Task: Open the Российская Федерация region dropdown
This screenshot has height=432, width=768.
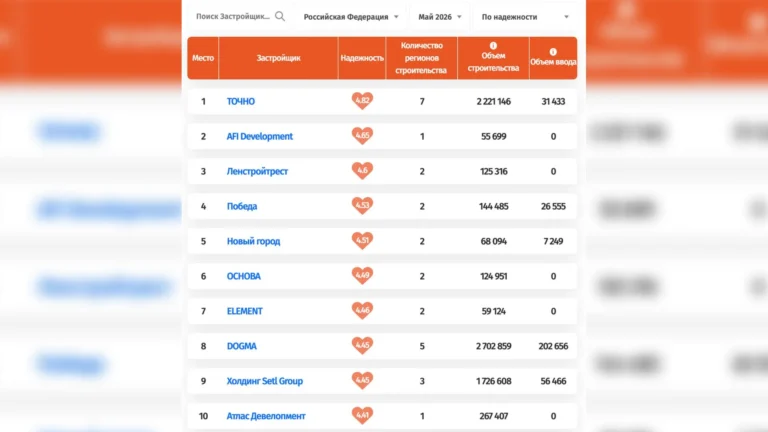Action: (351, 17)
